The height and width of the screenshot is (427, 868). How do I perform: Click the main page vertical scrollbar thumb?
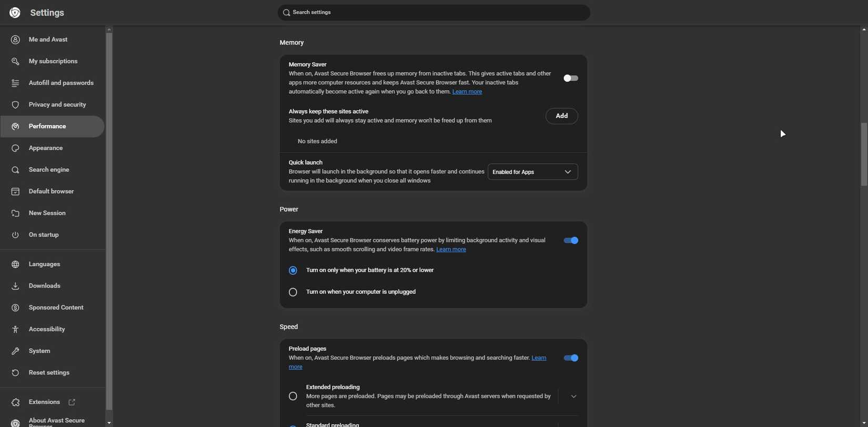864,154
